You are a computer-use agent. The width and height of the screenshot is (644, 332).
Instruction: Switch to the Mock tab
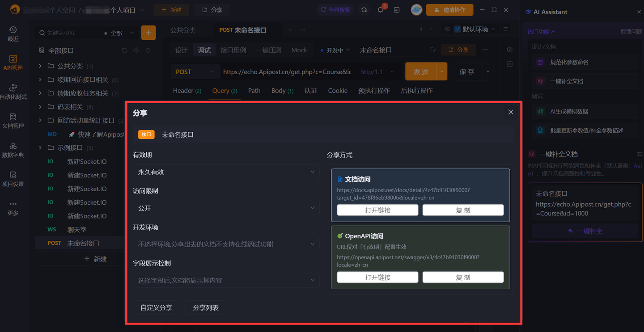click(299, 50)
